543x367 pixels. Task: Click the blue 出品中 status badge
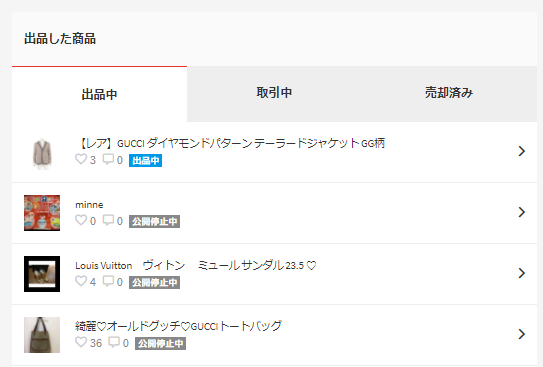145,161
